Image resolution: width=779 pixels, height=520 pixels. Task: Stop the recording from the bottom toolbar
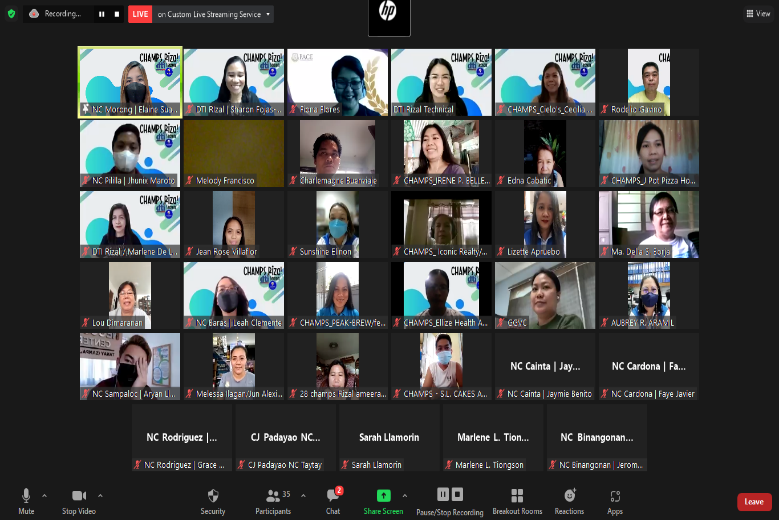[x=457, y=494]
